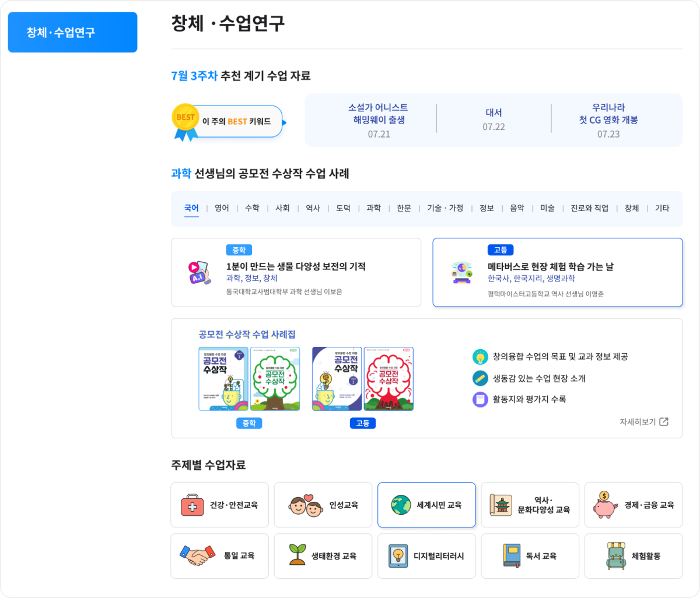Select the 국어 subject tab
This screenshot has height=598, width=700.
pos(191,208)
